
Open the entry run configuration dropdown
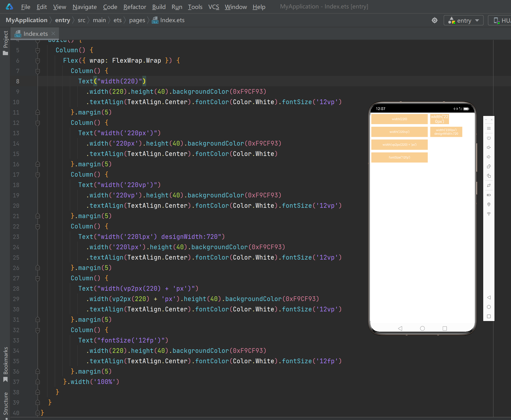(463, 20)
